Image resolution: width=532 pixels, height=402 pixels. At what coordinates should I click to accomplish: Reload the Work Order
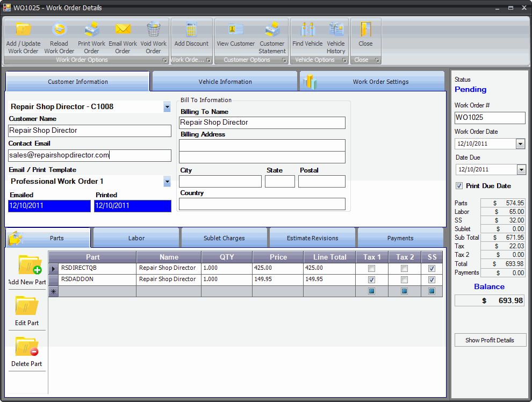(x=59, y=38)
